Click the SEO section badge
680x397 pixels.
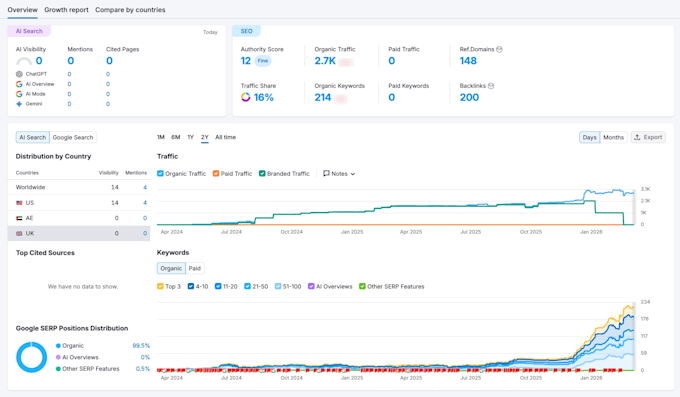click(246, 31)
